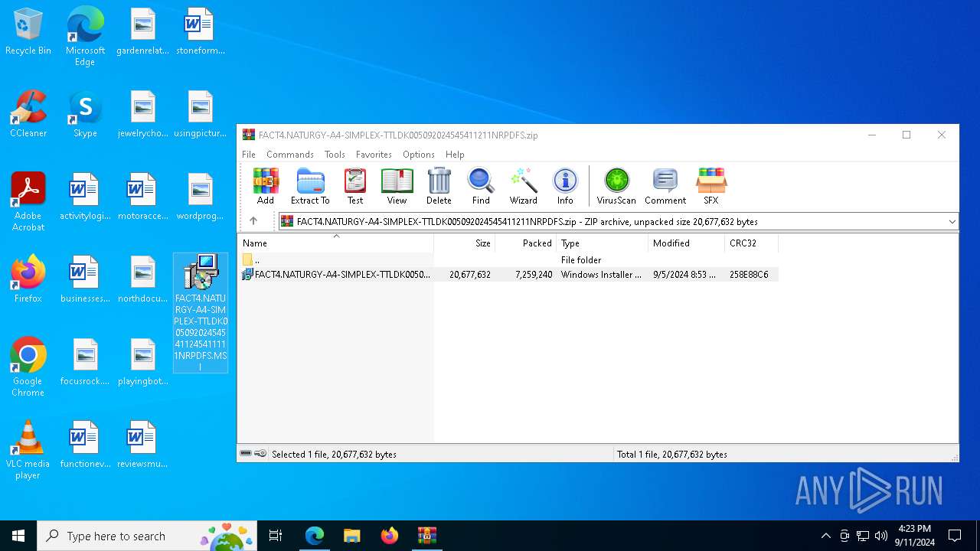Image resolution: width=980 pixels, height=551 pixels.
Task: Select the reviewsmu Word document icon
Action: tap(143, 445)
